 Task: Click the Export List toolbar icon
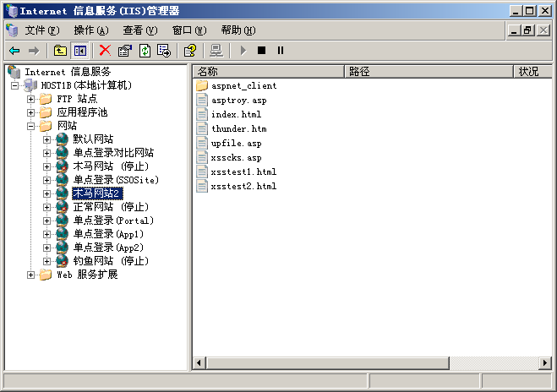pyautogui.click(x=164, y=51)
